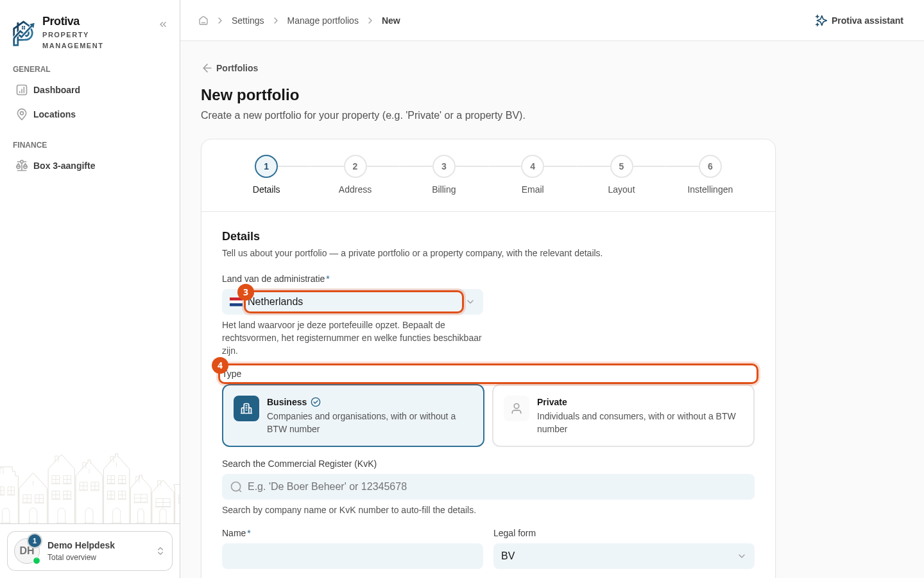The width and height of the screenshot is (924, 578).
Task: Click the Box 3-aangifte scales icon
Action: 22,166
